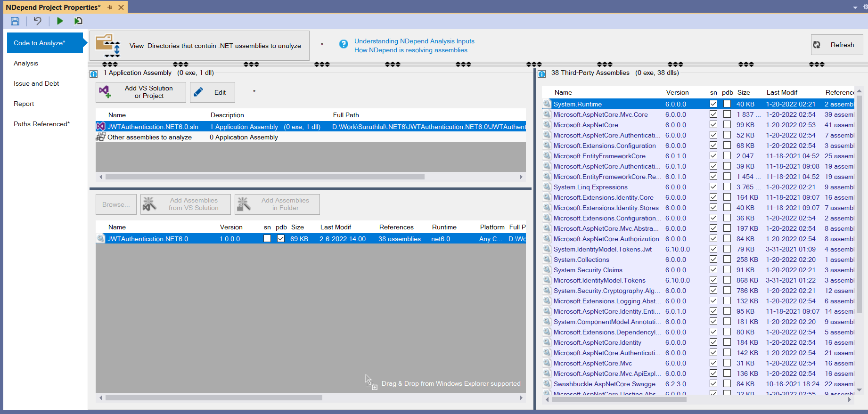Image resolution: width=868 pixels, height=414 pixels.
Task: Sort third-party assemblies by Last Modif column
Action: tap(782, 92)
